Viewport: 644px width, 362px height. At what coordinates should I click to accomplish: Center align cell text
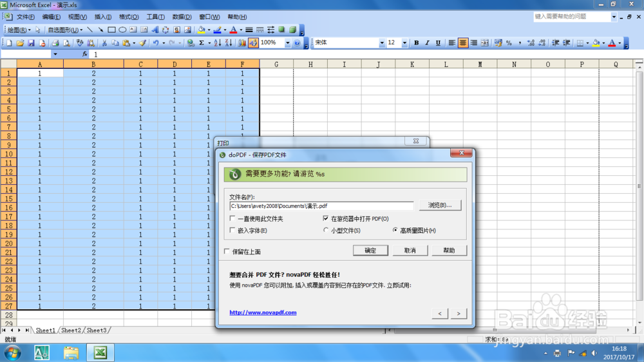(x=463, y=43)
